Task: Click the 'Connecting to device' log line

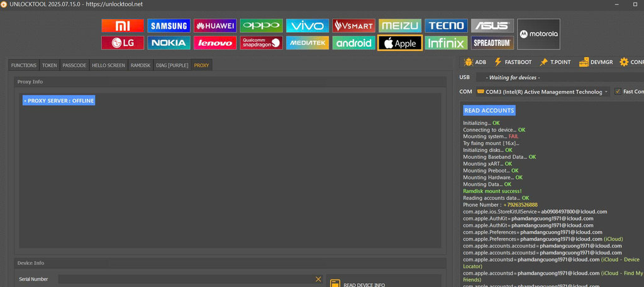Action: coord(494,130)
